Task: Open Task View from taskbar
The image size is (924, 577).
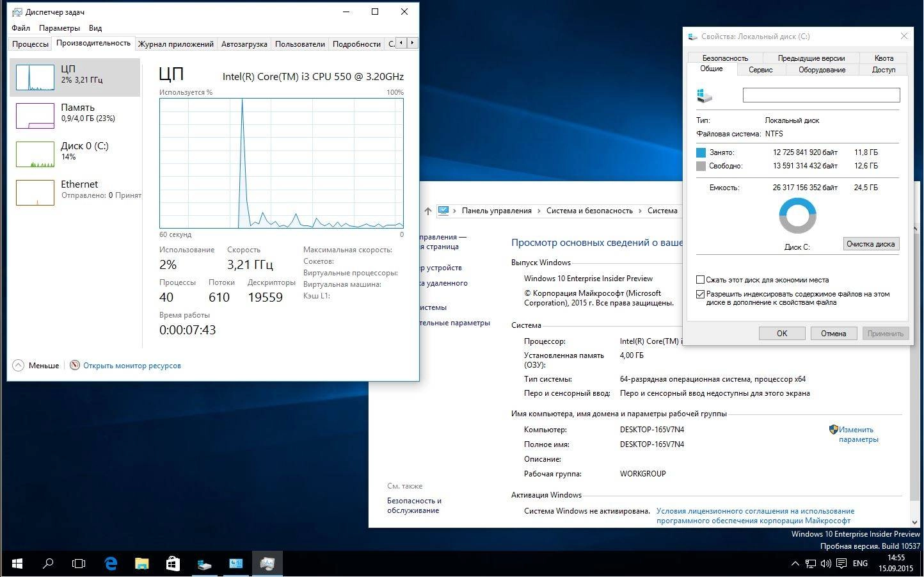Action: 79,564
